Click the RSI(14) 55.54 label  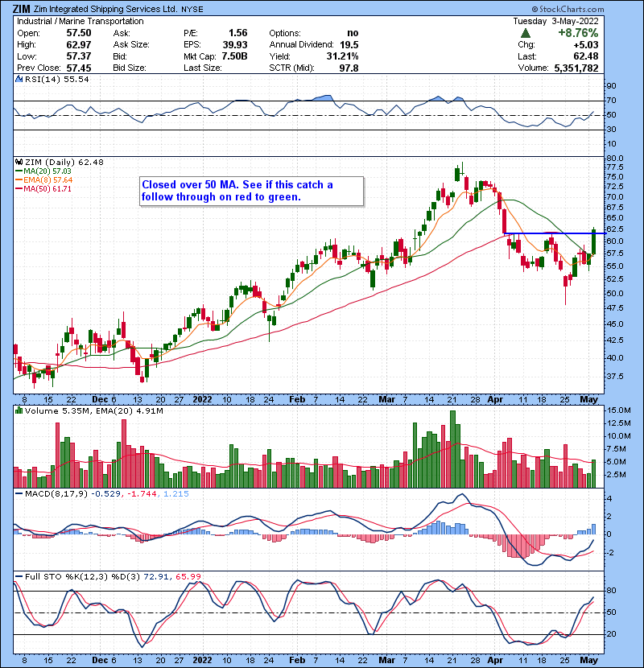[56, 79]
